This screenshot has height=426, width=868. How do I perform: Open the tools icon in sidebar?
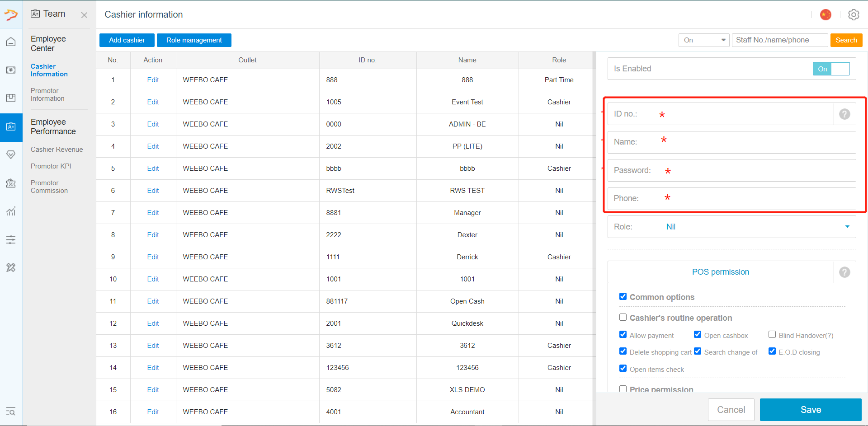11,267
